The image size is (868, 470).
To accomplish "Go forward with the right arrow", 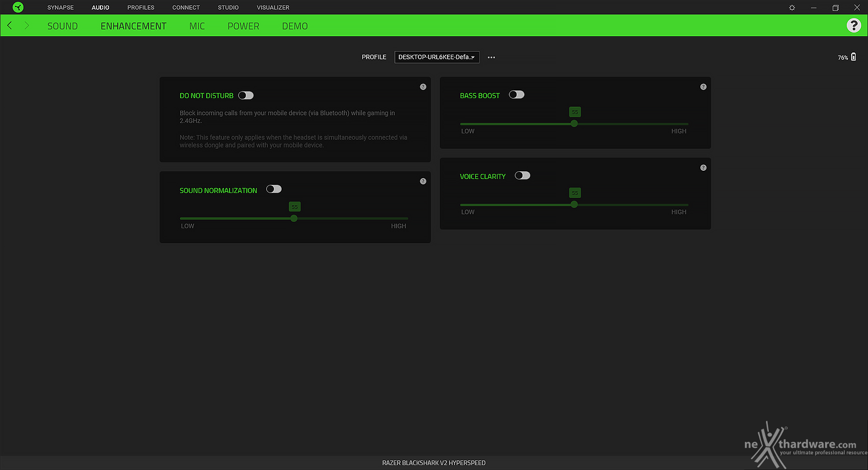I will tap(27, 25).
